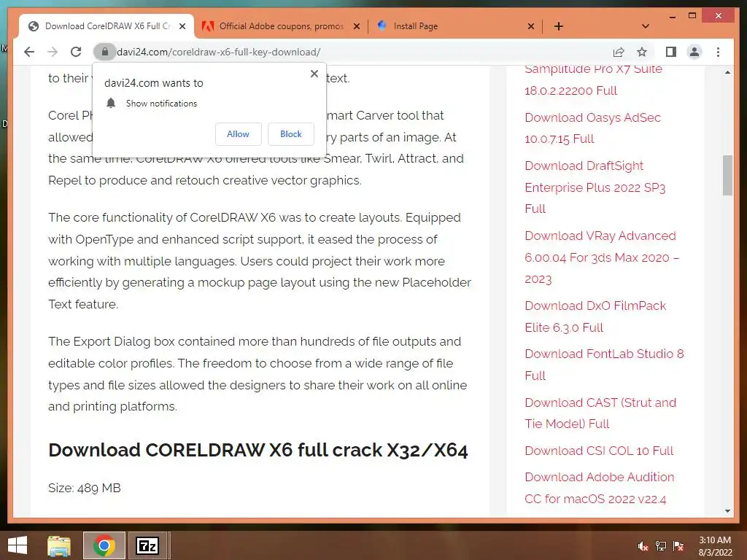The image size is (747, 560).
Task: Click the muted volume tray icon
Action: point(643,546)
